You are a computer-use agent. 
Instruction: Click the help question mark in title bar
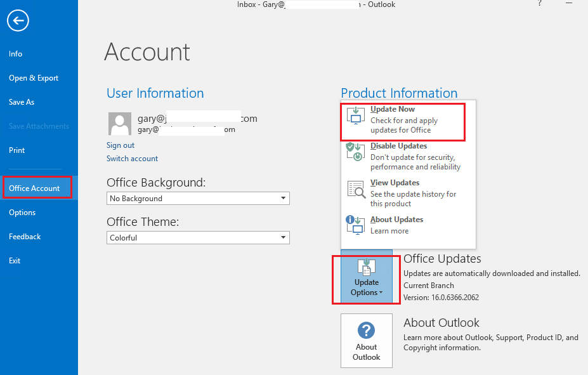coord(539,3)
